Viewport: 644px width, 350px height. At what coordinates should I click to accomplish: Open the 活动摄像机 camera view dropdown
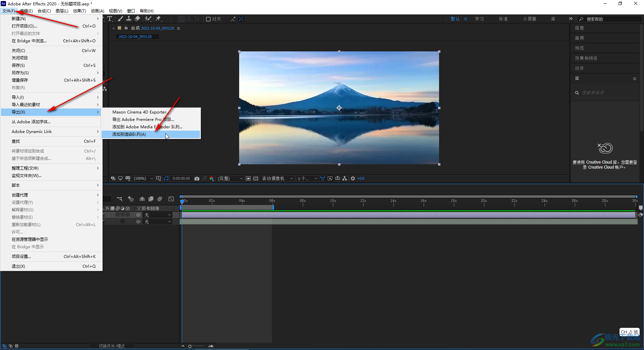coord(278,178)
